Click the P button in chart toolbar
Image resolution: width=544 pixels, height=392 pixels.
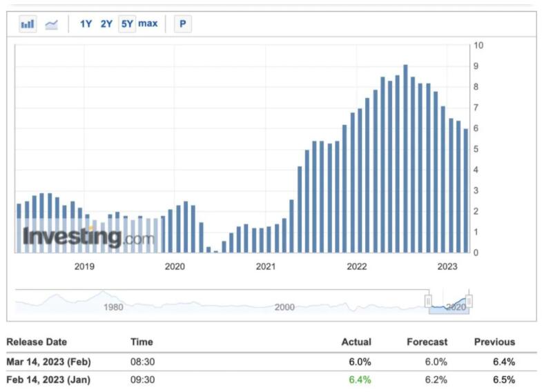(x=183, y=24)
